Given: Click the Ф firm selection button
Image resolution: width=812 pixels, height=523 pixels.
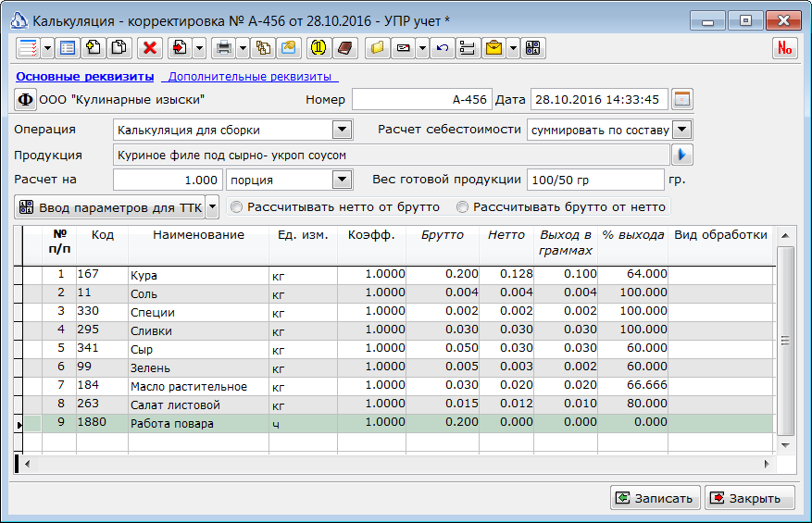Looking at the screenshot, I should coord(25,99).
